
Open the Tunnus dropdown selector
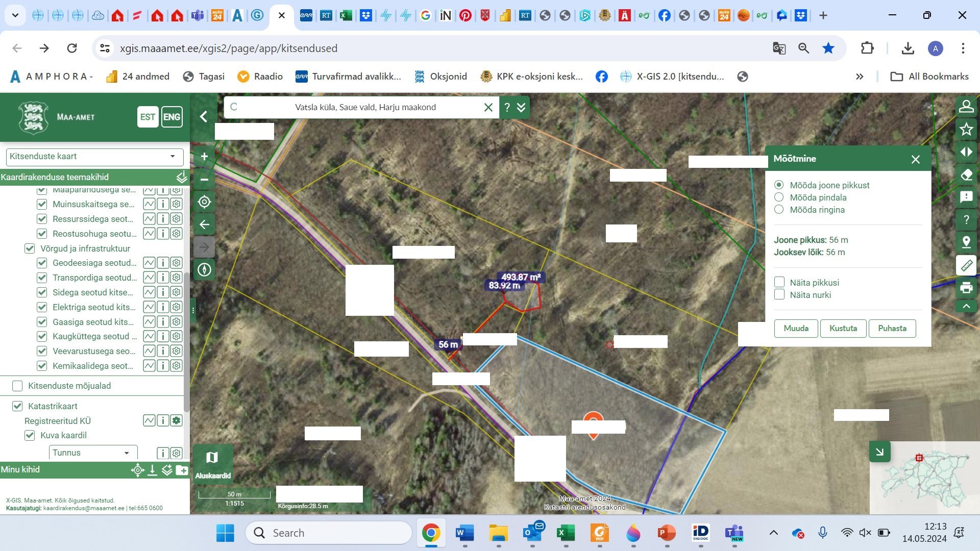click(93, 453)
